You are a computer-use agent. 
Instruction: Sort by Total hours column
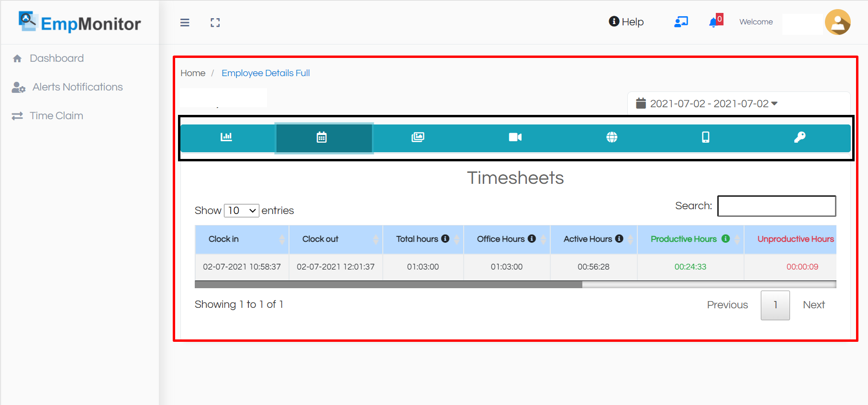423,239
